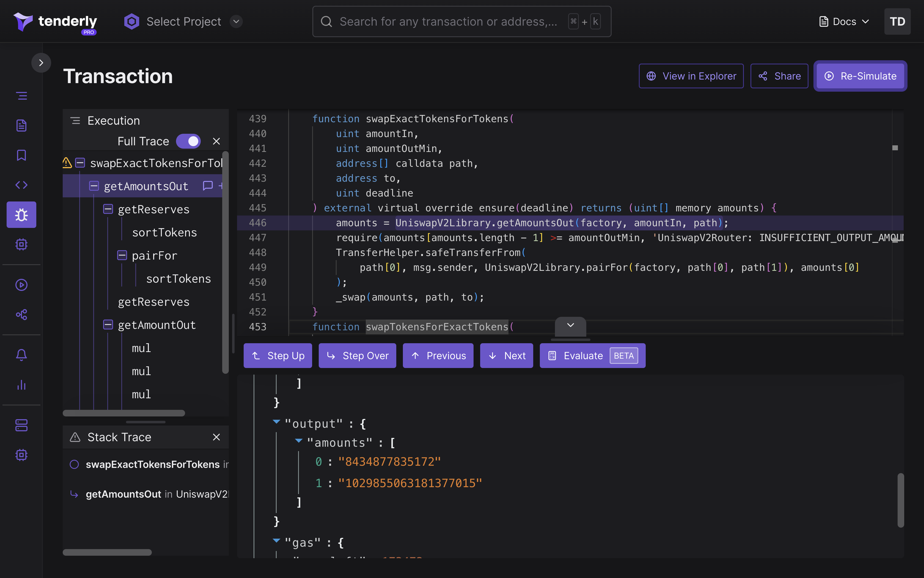Open the chip icon below the debugger icon

click(22, 244)
